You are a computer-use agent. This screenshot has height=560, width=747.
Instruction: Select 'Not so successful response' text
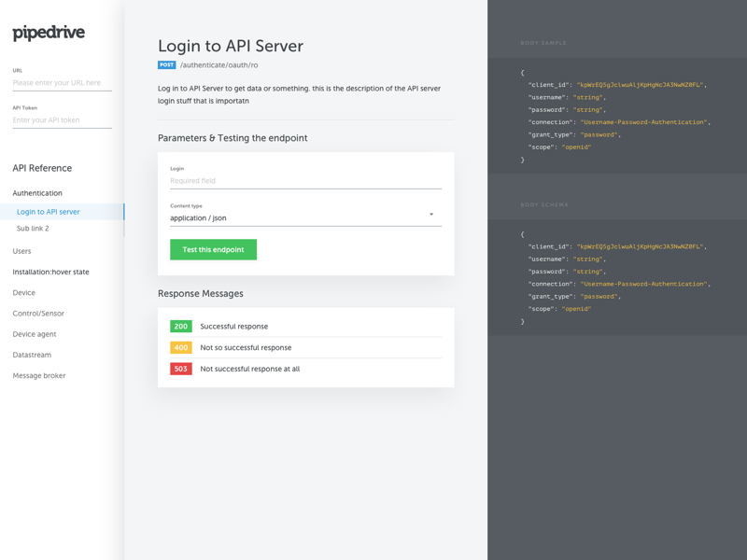(x=246, y=347)
